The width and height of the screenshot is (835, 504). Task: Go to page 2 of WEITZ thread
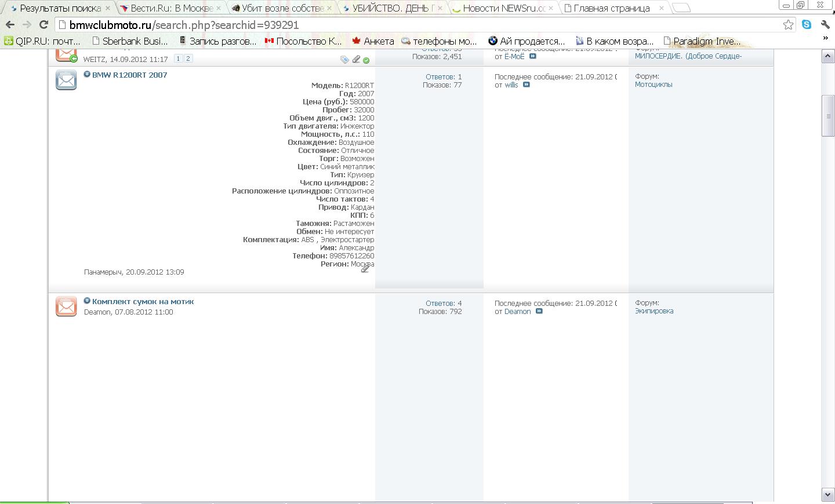coord(188,59)
